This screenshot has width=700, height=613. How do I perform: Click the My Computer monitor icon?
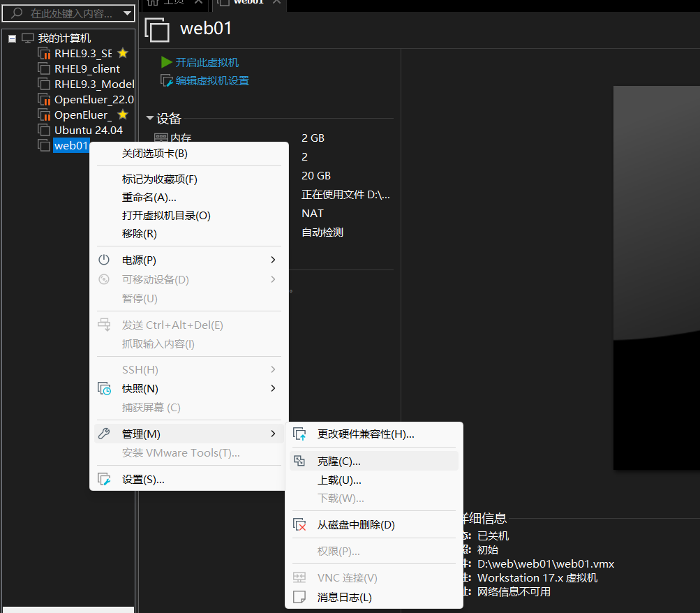[28, 38]
